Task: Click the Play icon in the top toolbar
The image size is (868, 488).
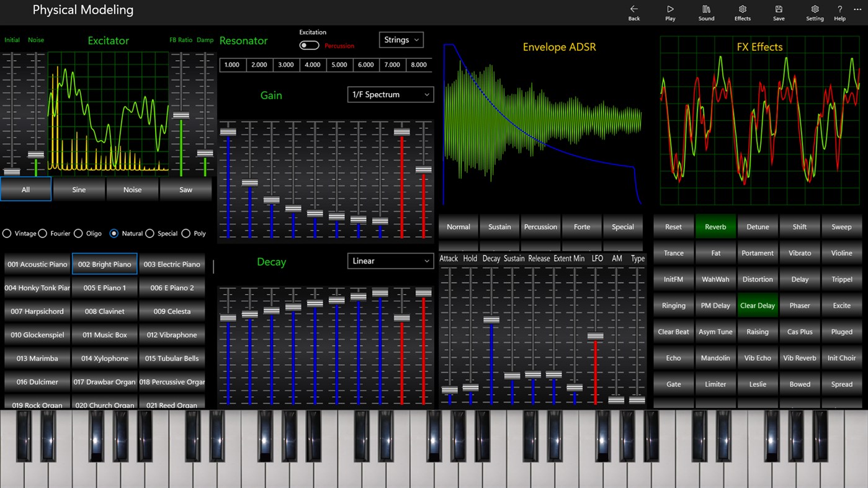Action: point(670,12)
